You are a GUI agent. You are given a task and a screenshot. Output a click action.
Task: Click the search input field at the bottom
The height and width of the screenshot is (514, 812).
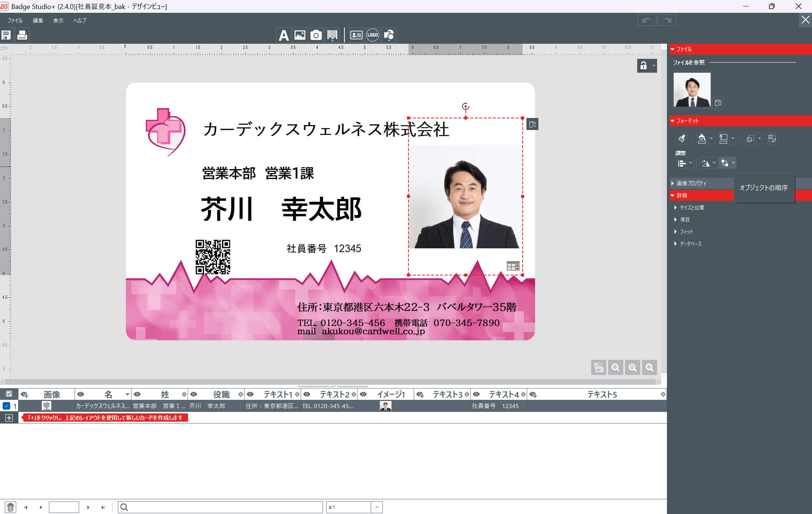click(x=220, y=507)
